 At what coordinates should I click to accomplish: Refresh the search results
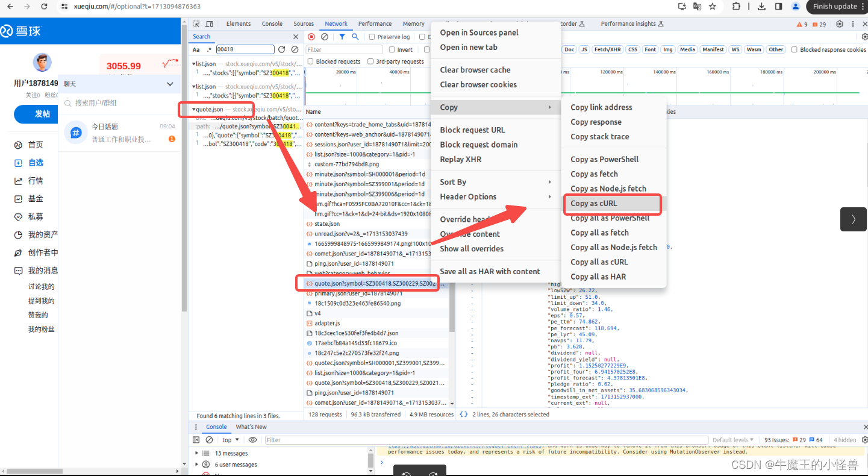pyautogui.click(x=281, y=49)
